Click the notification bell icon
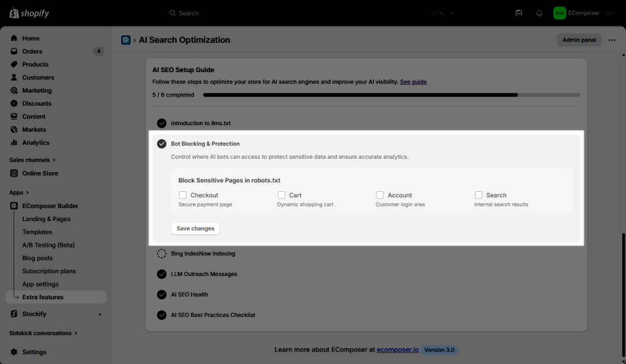 tap(539, 13)
